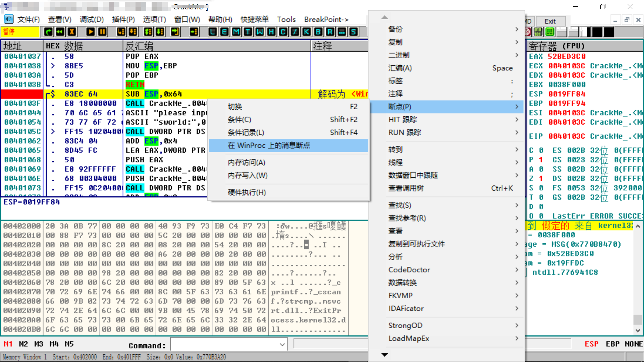Expand the LoadMapEx submenu
The height and width of the screenshot is (362, 644).
(x=446, y=339)
